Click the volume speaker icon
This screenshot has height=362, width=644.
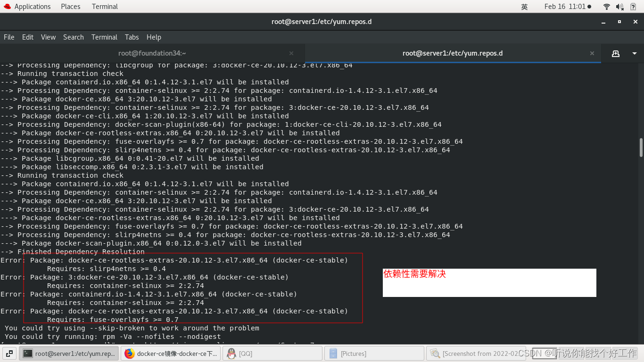(x=620, y=7)
